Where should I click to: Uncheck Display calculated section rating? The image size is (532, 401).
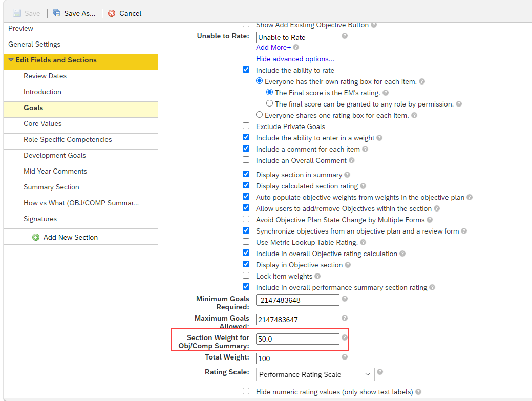click(x=246, y=185)
